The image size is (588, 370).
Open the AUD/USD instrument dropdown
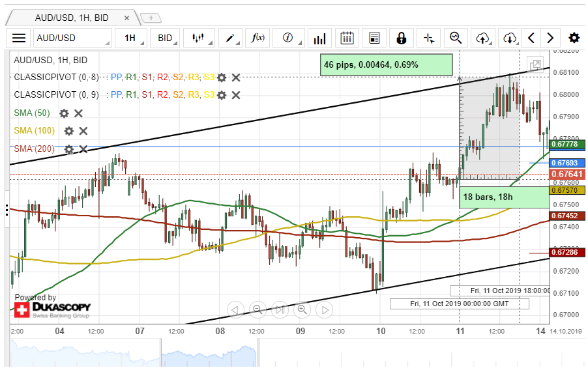click(x=72, y=38)
